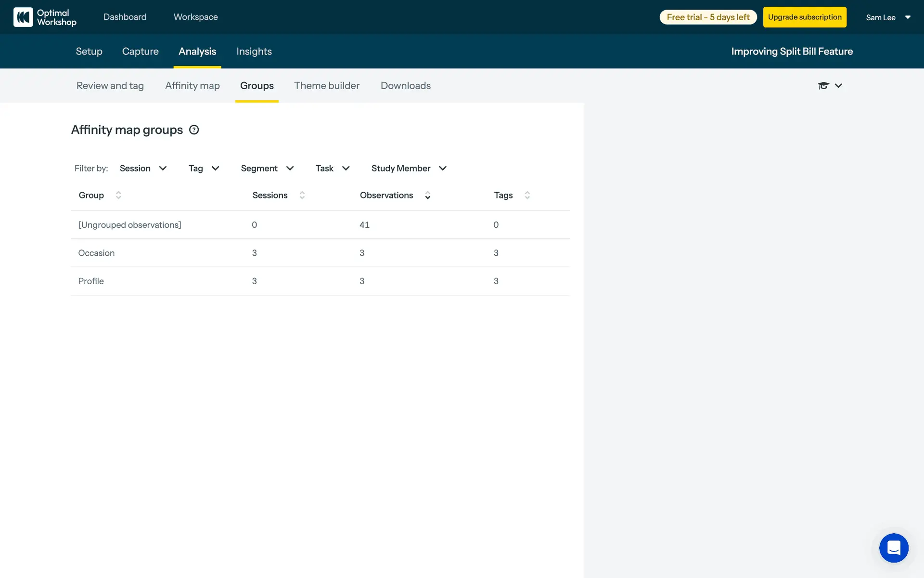Open the help icon beside Affinity map groups

(194, 130)
